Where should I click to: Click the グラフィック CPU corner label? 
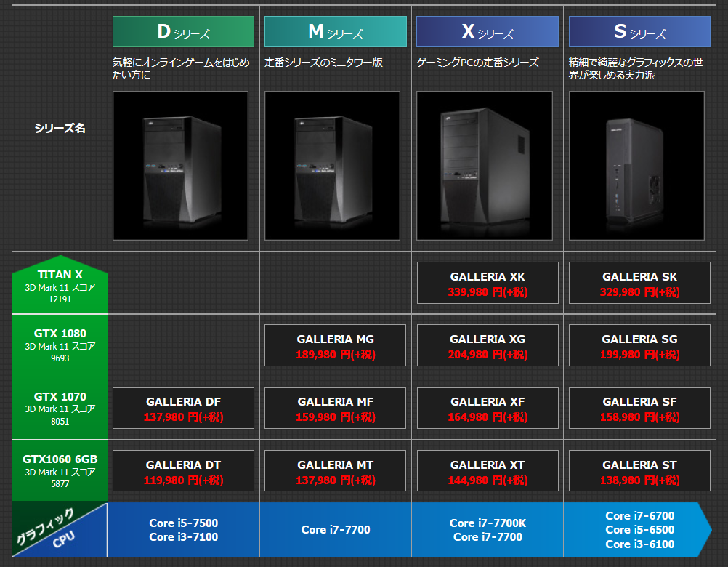tap(60, 529)
